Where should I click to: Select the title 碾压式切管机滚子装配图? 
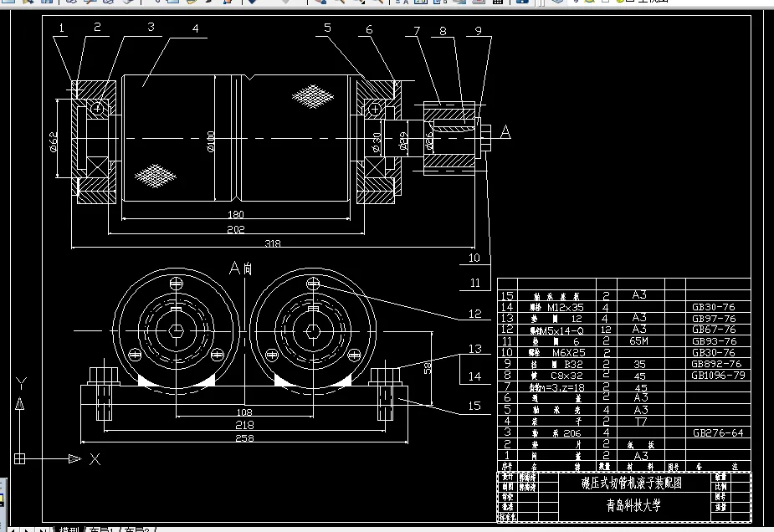tap(632, 482)
